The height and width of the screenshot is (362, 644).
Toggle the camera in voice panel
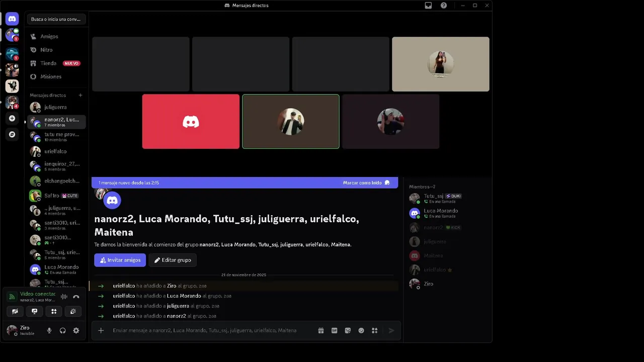coord(15,311)
